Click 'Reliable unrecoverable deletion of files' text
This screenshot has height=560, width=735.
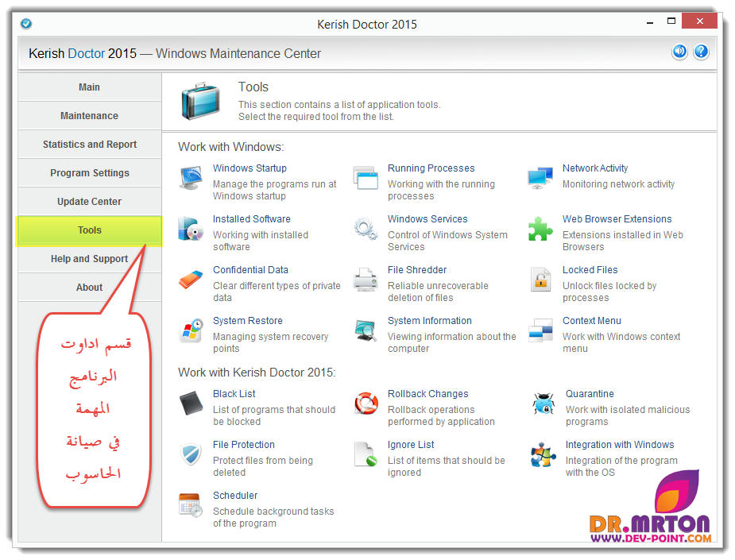point(438,292)
